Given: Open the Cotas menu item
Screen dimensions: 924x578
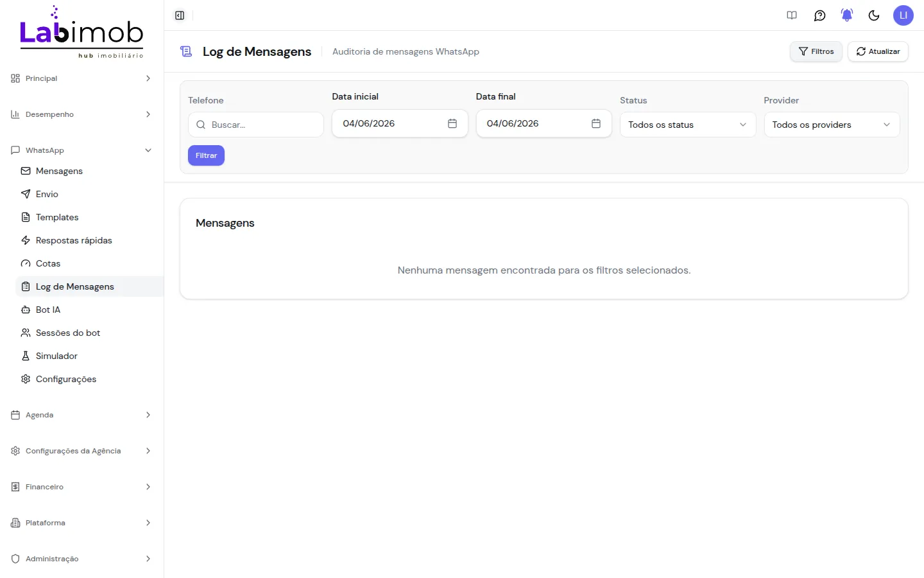Looking at the screenshot, I should (x=89, y=263).
